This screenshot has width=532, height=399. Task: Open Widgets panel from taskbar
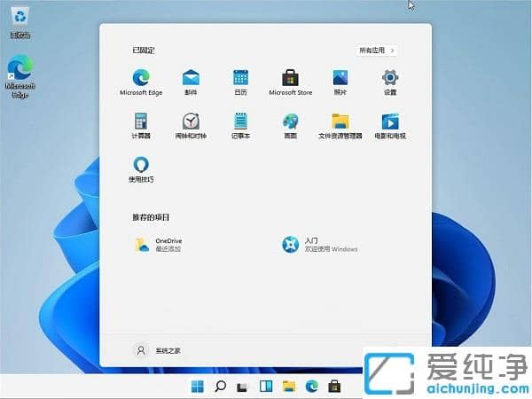(266, 386)
